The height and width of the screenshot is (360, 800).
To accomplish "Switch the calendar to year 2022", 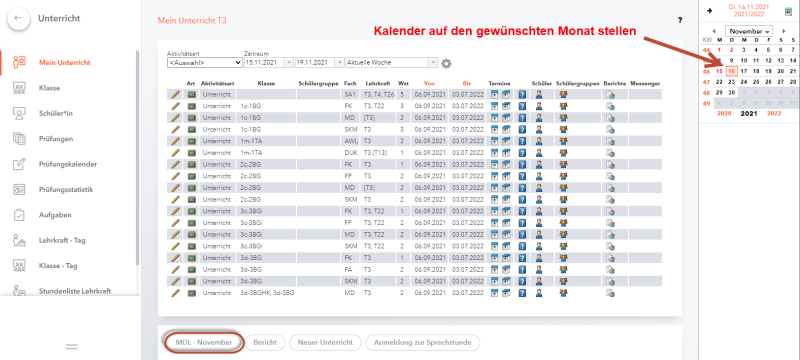I will 774,114.
